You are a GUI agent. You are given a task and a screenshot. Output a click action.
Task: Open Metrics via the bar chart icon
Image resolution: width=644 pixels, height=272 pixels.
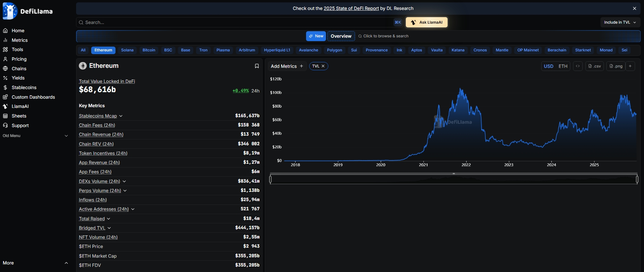[x=5, y=40]
